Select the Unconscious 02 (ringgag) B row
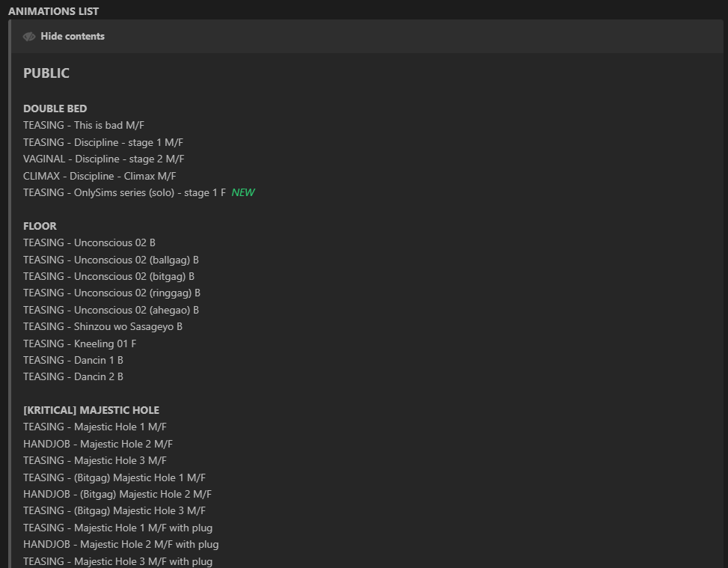The height and width of the screenshot is (568, 728). pyautogui.click(x=112, y=293)
